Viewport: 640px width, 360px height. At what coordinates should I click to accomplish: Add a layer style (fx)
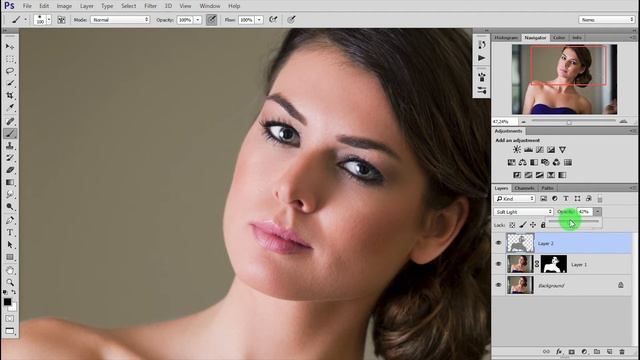[559, 351]
